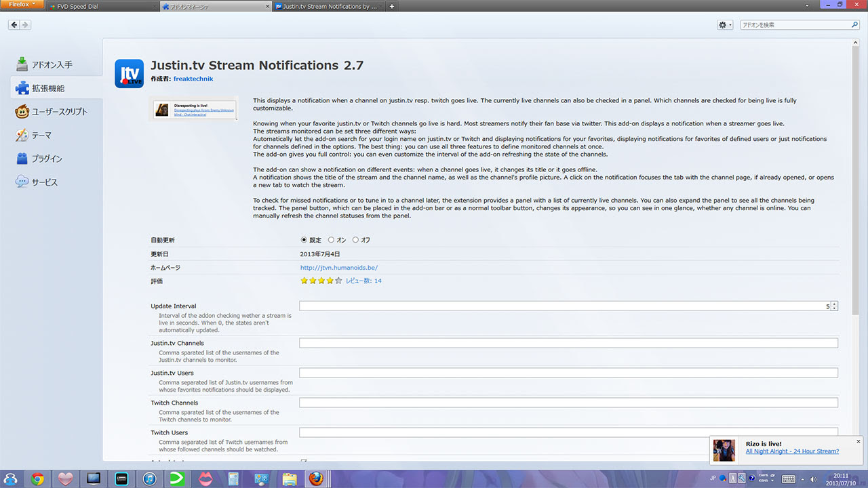
Task: Click the forward navigation arrow
Action: 26,25
